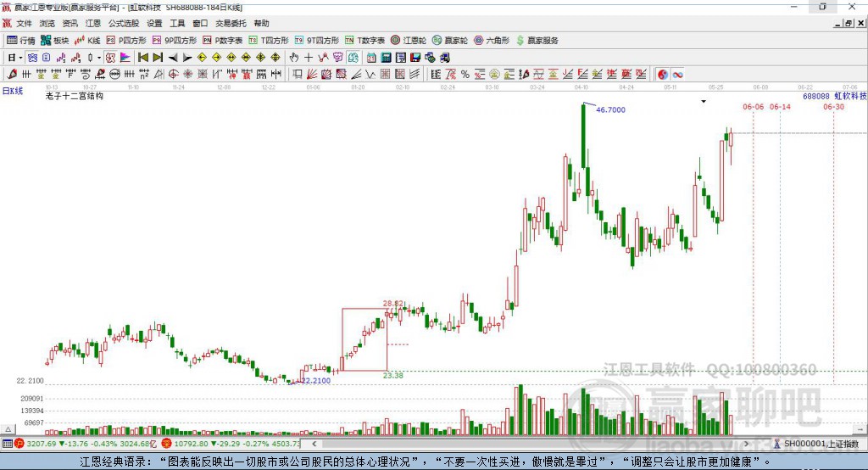The height and width of the screenshot is (470, 868).
Task: Click the 22.2100 low price label
Action: (x=315, y=381)
